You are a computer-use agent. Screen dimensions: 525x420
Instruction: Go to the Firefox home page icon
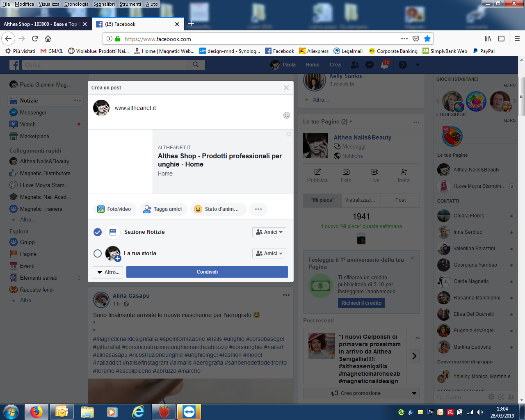pyautogui.click(x=48, y=39)
